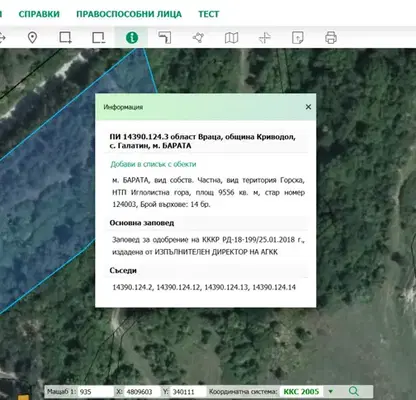Open the ПРАВОСПОСОБНИ ЛИЦА menu
Screen dimensions: 416x400
(129, 14)
